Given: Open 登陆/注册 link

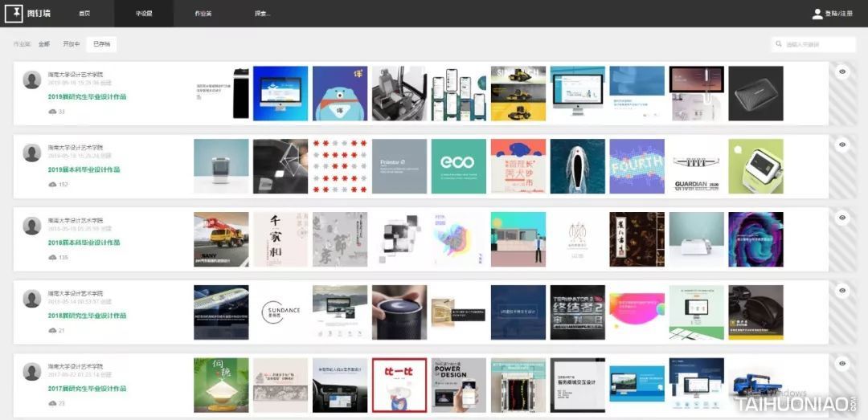Looking at the screenshot, I should (838, 14).
